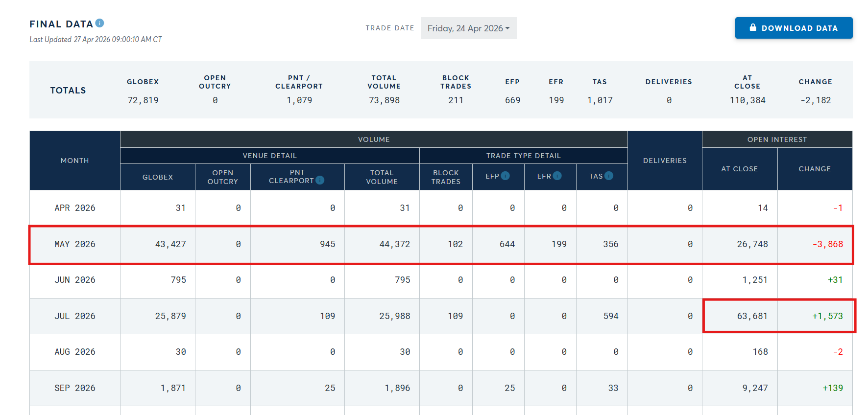Viewport: 868px width, 415px height.
Task: Click the Total Volume table column header
Action: coord(382,177)
